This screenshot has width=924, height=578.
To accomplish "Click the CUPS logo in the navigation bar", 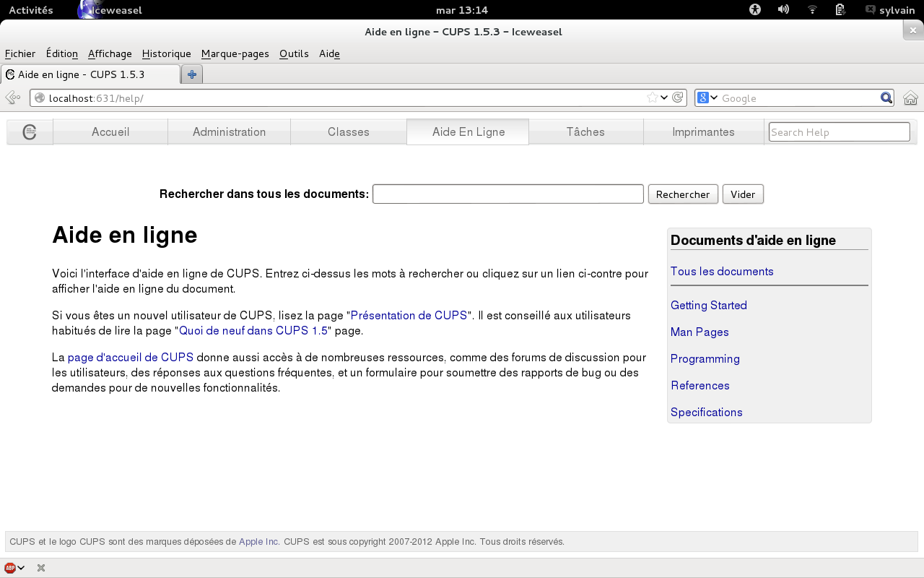I will [30, 132].
